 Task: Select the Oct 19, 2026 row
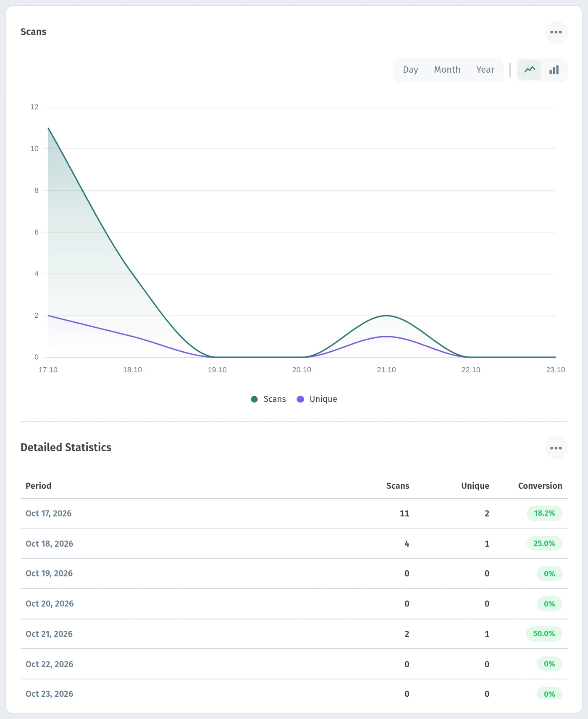[294, 574]
